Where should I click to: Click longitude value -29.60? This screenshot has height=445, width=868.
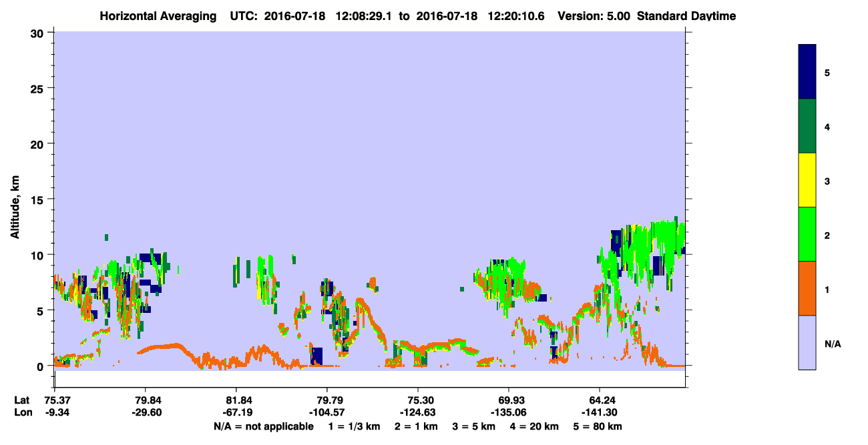[146, 412]
